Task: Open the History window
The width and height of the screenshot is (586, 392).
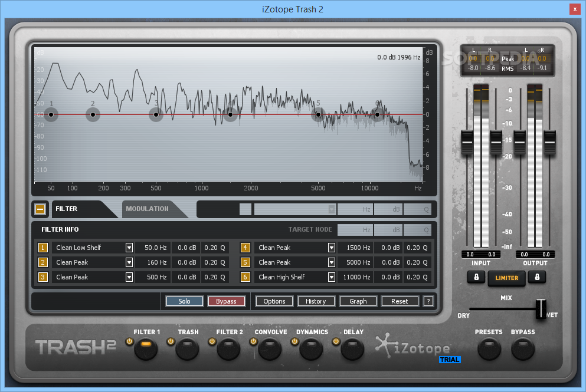Action: [316, 301]
